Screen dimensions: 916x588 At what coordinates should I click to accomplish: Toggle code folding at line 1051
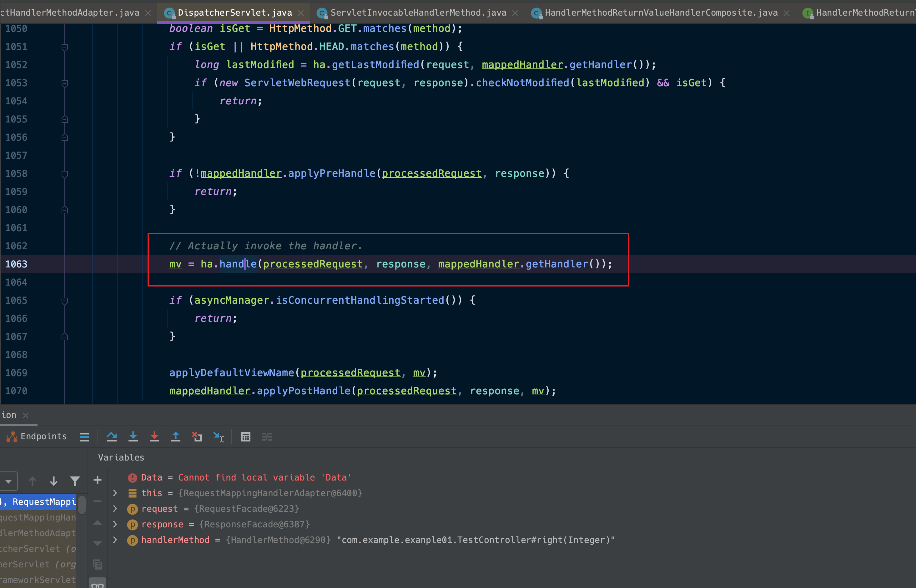click(64, 47)
